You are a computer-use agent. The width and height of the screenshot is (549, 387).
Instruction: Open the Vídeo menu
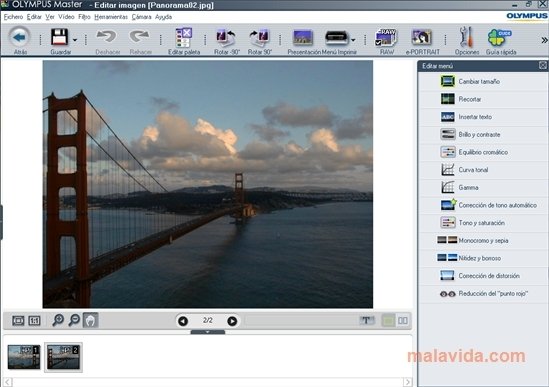pyautogui.click(x=66, y=17)
